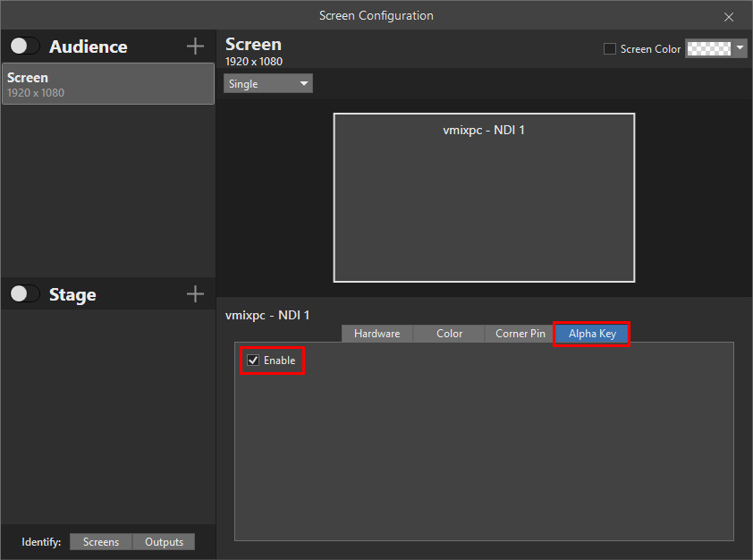Screen dimensions: 753x560
Task: Toggle the Stage screens switch
Action: pos(25,294)
